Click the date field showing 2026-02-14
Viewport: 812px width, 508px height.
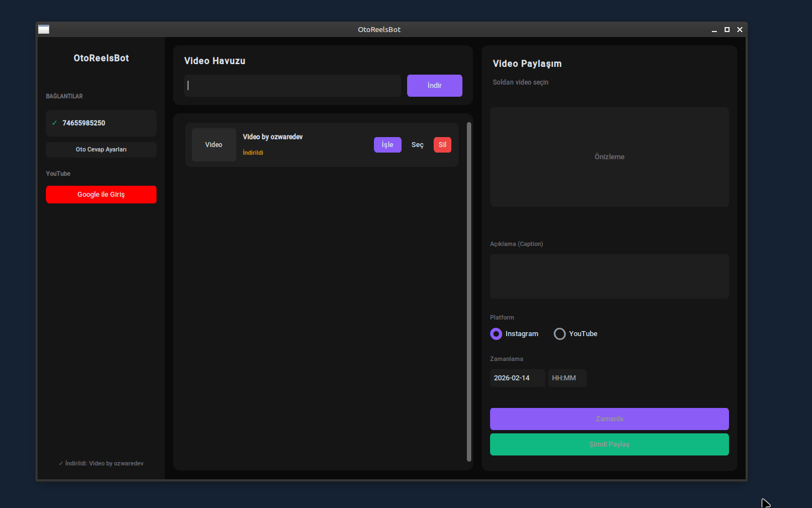[x=517, y=378]
